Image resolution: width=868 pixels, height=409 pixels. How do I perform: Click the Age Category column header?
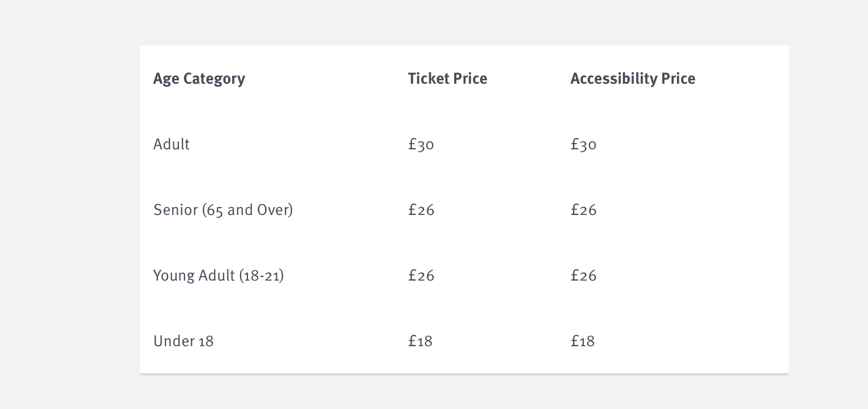pyautogui.click(x=199, y=79)
